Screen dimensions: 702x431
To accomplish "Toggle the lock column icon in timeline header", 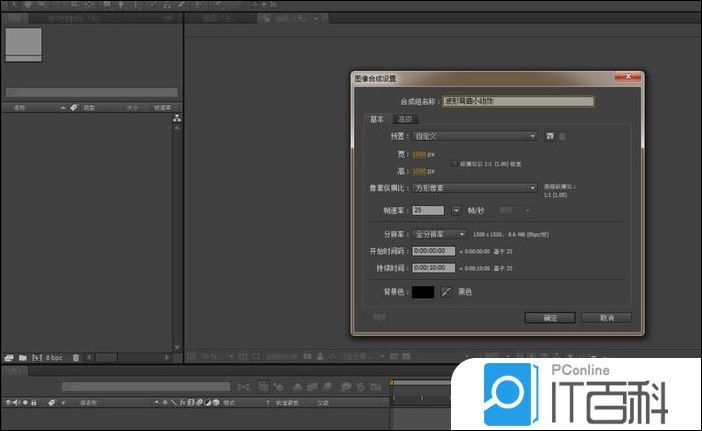I will coord(35,402).
